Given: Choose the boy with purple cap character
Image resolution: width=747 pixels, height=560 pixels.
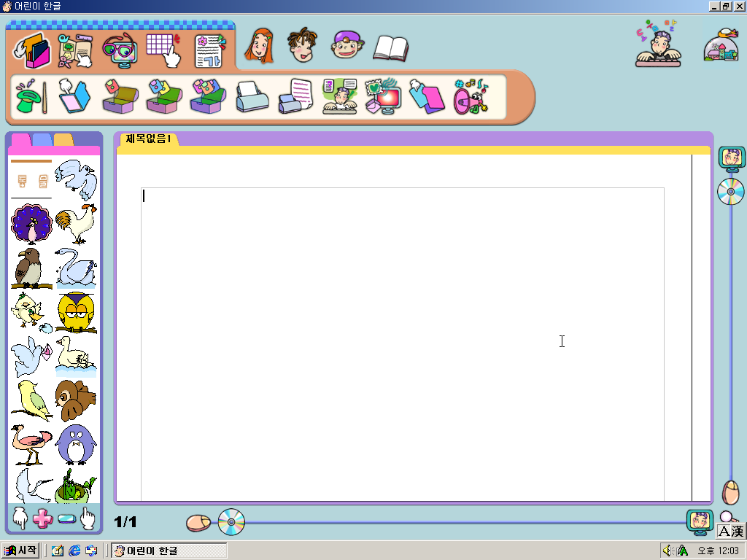Looking at the screenshot, I should pos(347,44).
